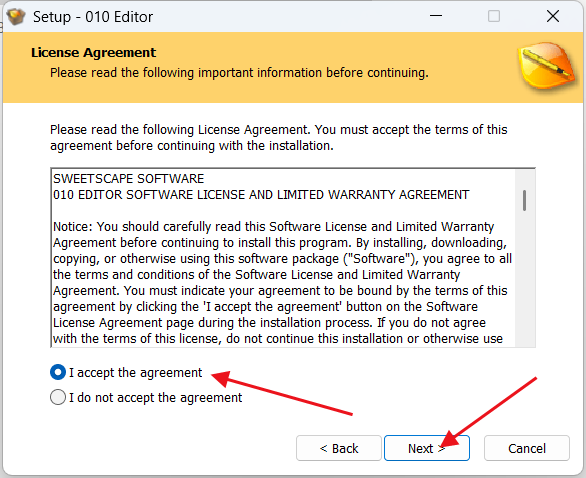586x478 pixels.
Task: Click the 'License Agreement' heading
Action: click(93, 53)
